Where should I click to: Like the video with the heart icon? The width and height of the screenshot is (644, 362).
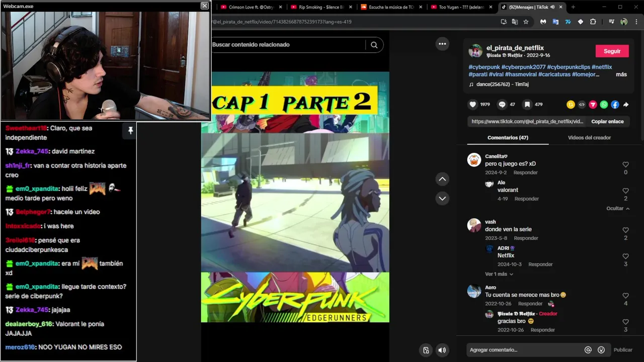[x=472, y=105]
